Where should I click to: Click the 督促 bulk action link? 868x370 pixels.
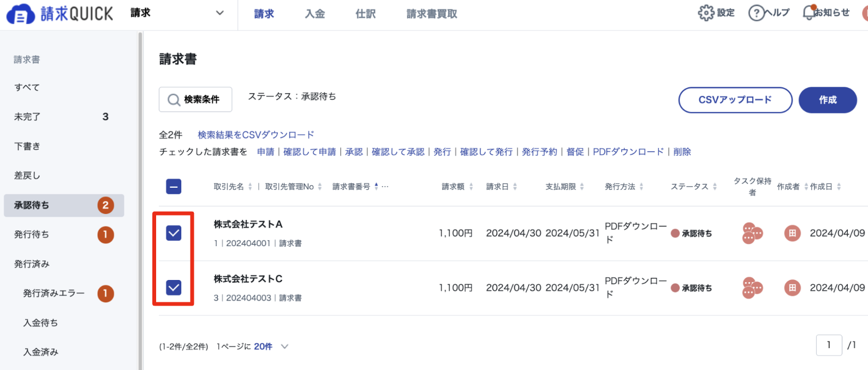pos(575,152)
